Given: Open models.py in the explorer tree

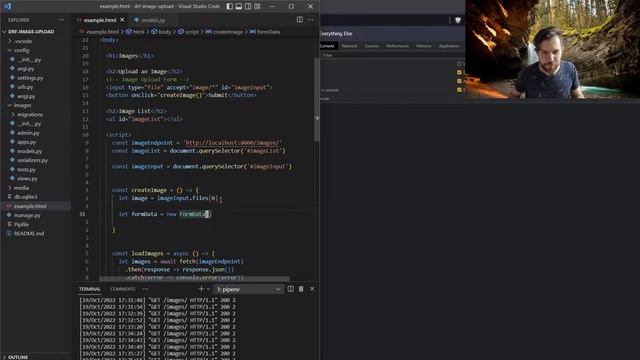Looking at the screenshot, I should [x=29, y=151].
